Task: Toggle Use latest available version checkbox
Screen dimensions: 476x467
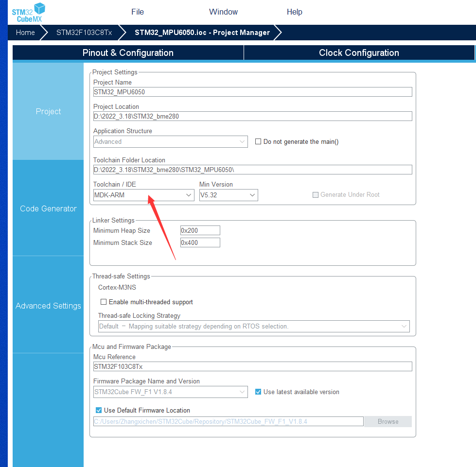Action: tap(258, 392)
